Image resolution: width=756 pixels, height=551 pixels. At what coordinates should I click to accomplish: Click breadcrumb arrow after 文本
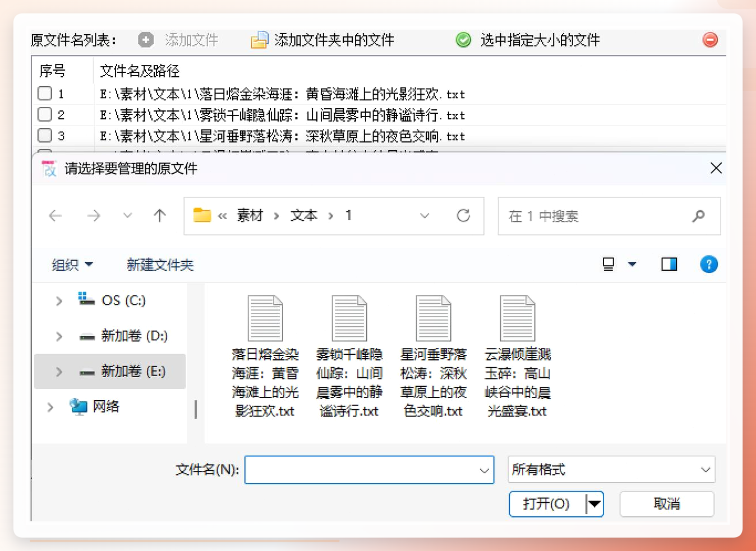(x=331, y=216)
